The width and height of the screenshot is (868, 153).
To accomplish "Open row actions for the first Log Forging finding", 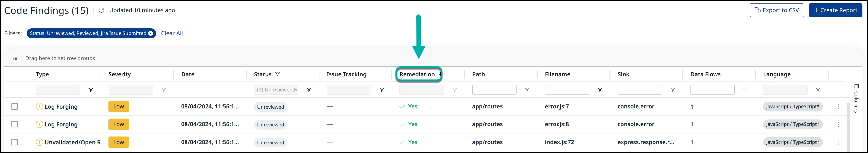I will coord(839,107).
